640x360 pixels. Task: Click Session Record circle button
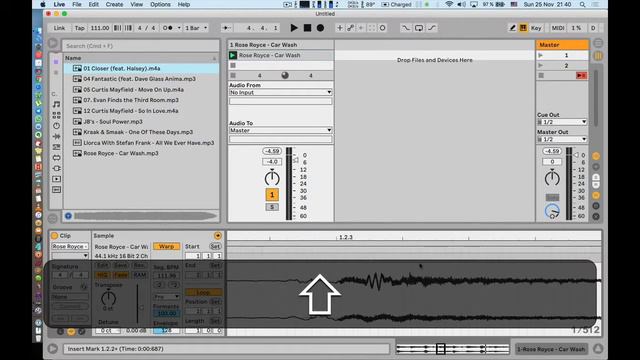(x=382, y=28)
